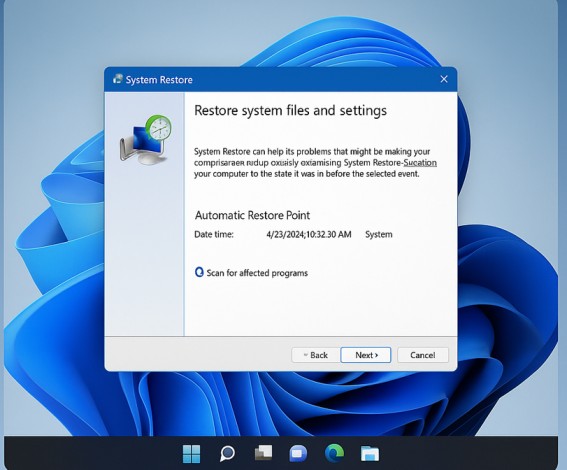Click 'Restore system files and settings' heading

coord(290,110)
